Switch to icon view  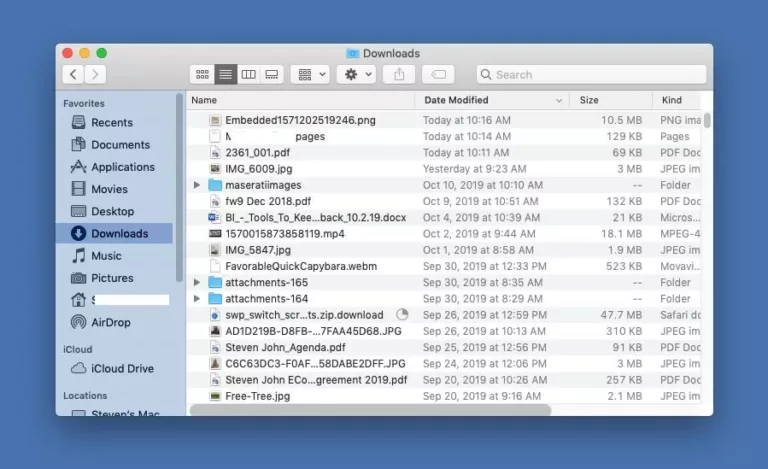pos(202,75)
